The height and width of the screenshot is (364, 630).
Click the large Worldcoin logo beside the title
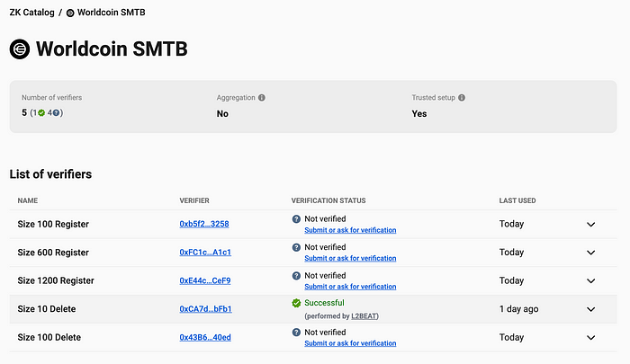pyautogui.click(x=20, y=49)
